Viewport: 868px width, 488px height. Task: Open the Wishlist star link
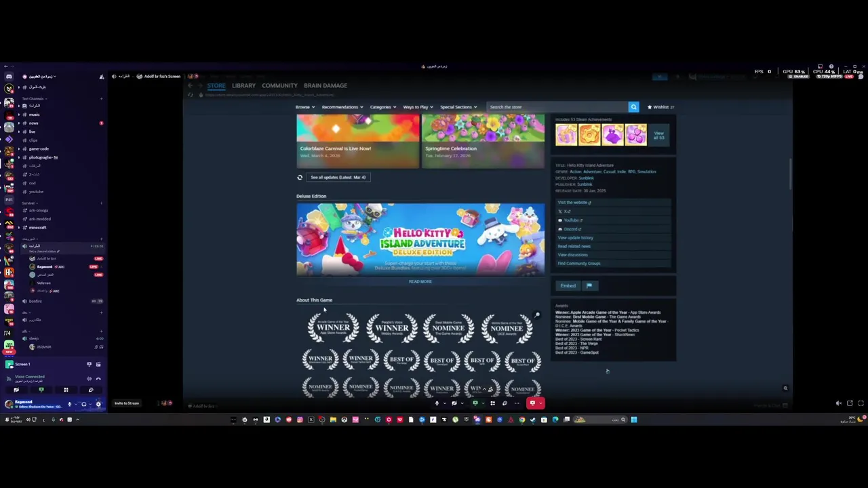click(660, 107)
